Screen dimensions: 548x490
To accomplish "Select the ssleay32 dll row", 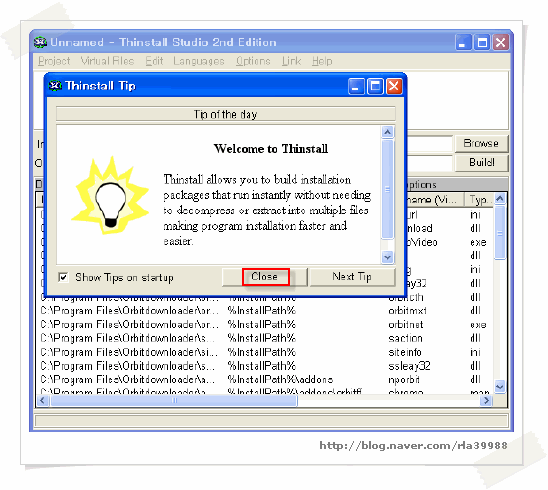I will pos(264,366).
